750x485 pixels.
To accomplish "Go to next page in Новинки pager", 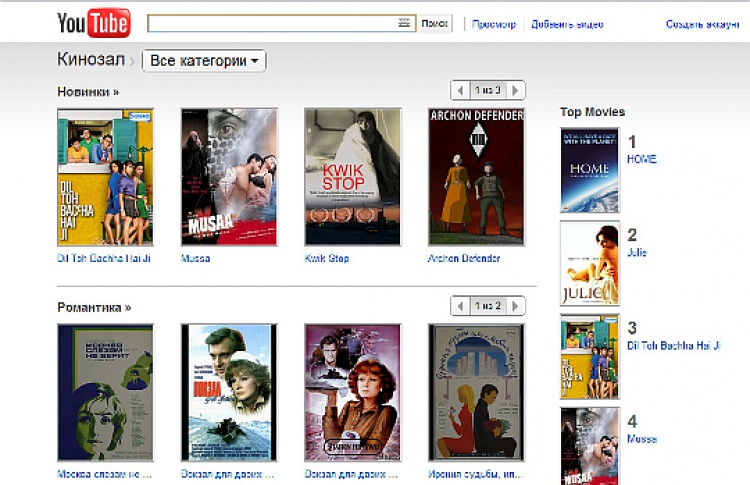I will [x=515, y=90].
